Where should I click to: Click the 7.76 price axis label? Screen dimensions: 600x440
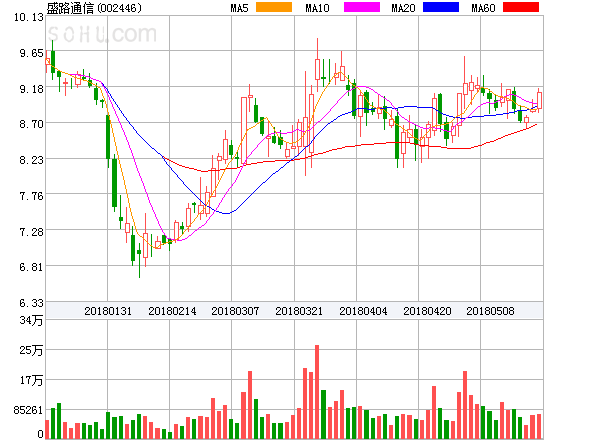click(31, 196)
